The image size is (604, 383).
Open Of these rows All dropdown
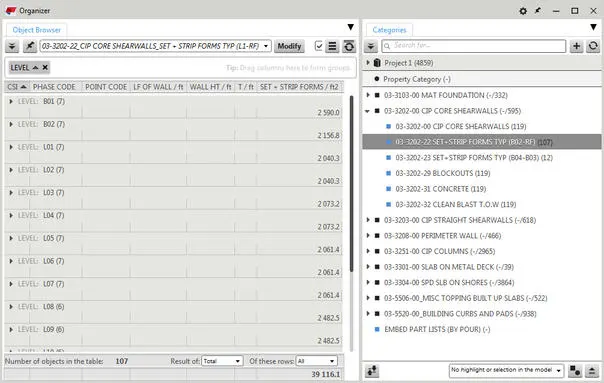click(316, 361)
